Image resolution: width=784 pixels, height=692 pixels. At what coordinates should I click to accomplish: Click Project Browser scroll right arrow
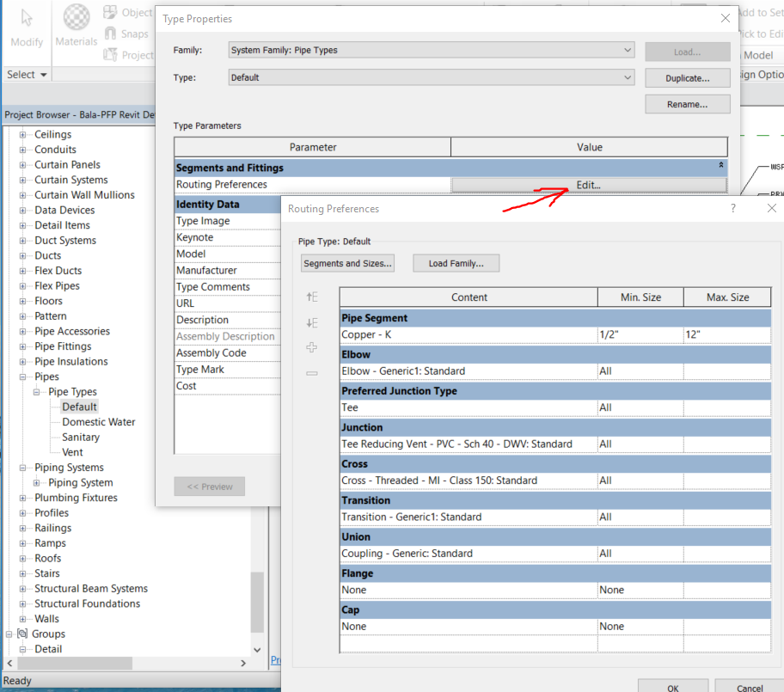point(243,663)
